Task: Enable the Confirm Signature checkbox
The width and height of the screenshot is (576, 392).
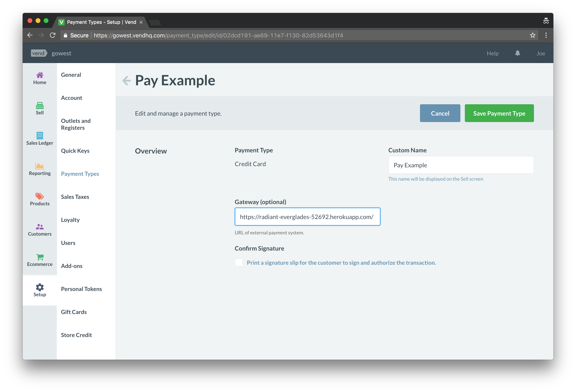Action: click(x=239, y=262)
